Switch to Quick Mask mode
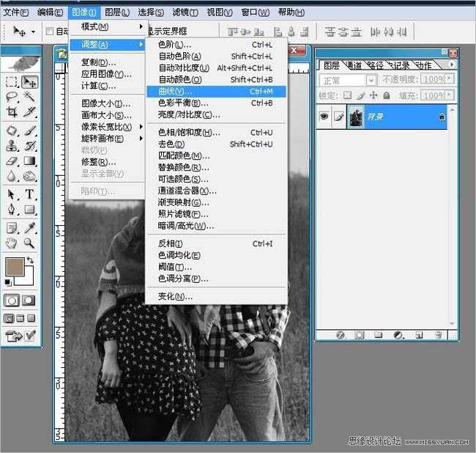The image size is (476, 453). pos(29,301)
